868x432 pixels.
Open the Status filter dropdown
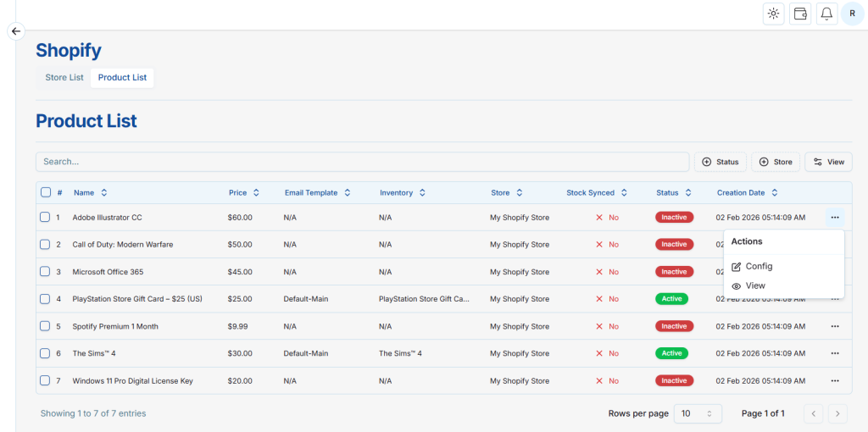[720, 162]
